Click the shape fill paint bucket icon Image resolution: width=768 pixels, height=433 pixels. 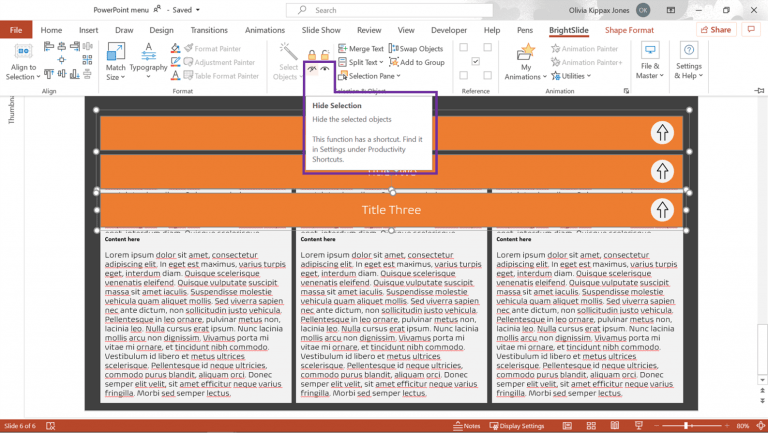tap(175, 48)
